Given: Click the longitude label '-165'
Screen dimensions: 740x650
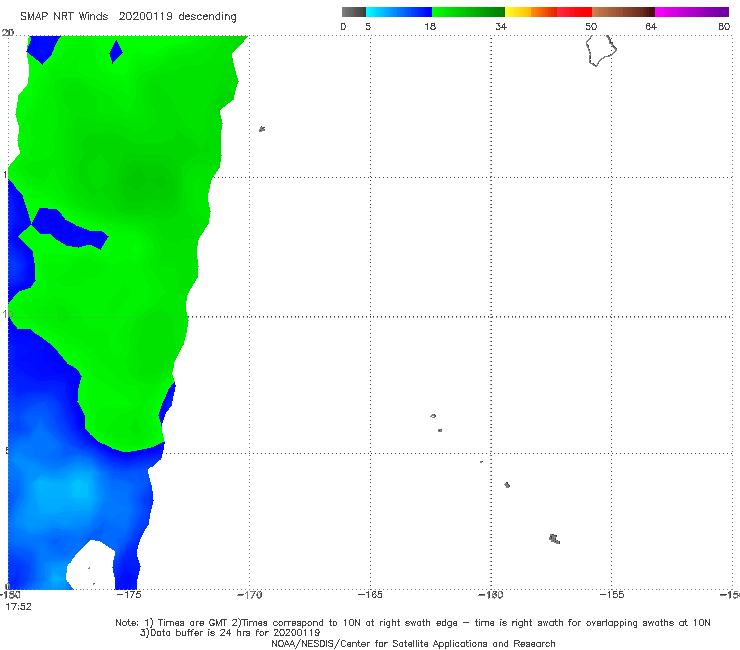Looking at the screenshot, I should 370,595.
